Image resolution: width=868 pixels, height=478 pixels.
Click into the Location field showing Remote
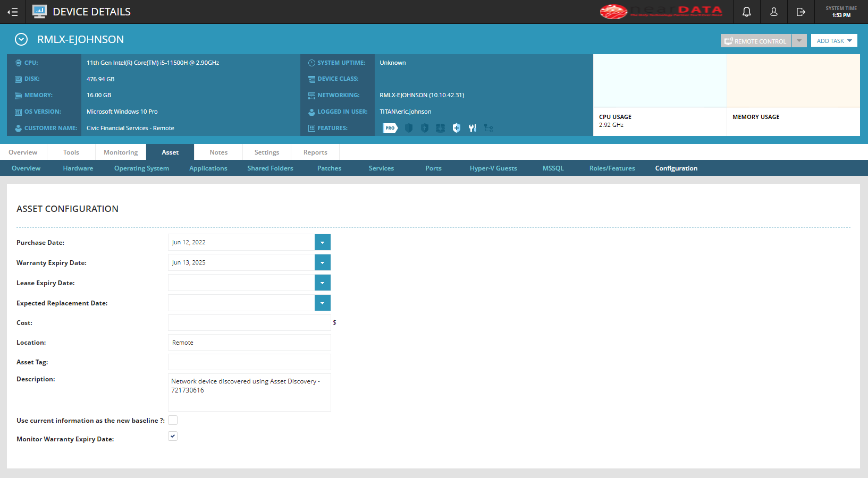(249, 343)
